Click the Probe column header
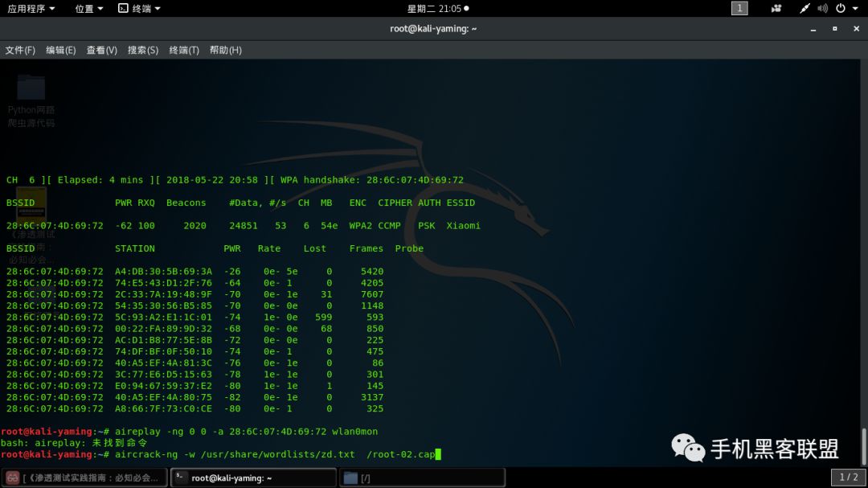 409,248
